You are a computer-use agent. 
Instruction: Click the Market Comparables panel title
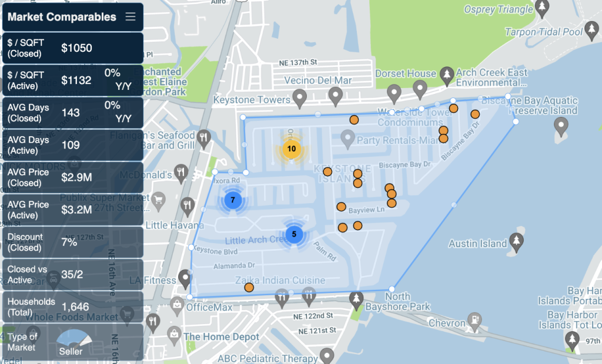point(62,17)
